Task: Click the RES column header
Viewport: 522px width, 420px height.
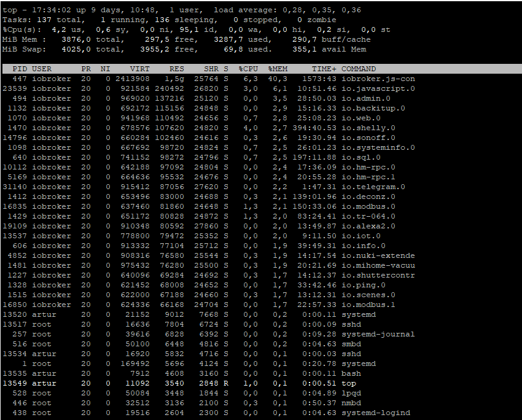Action: (x=177, y=69)
